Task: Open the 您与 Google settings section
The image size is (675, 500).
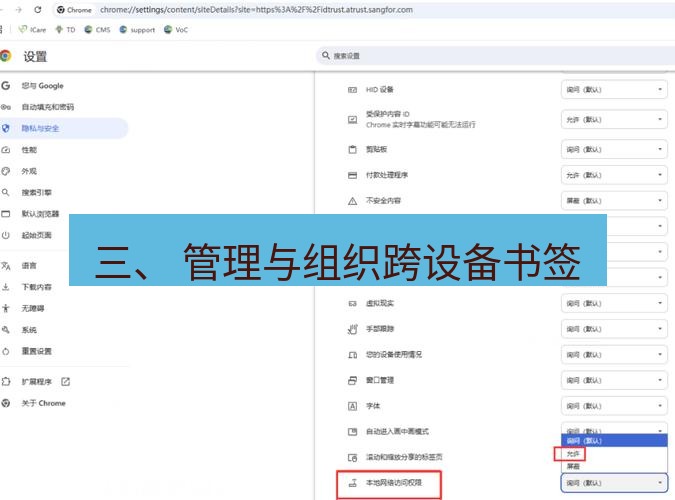Action: click(x=42, y=86)
